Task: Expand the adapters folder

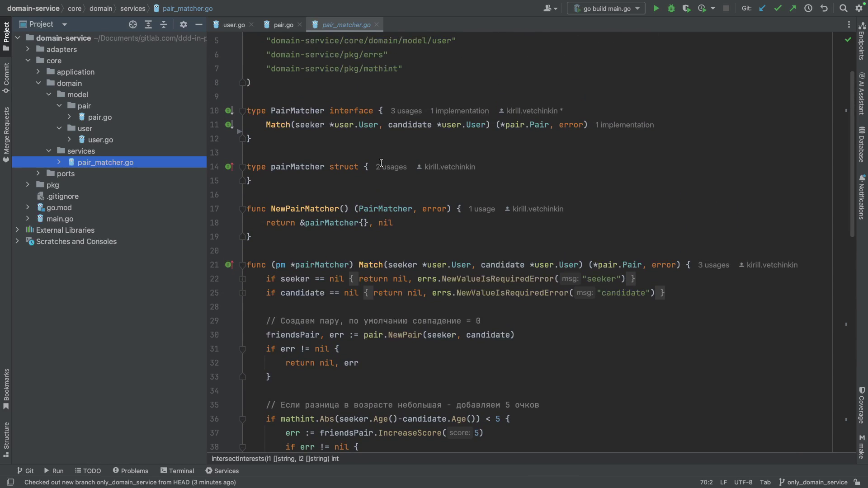Action: pos(28,49)
